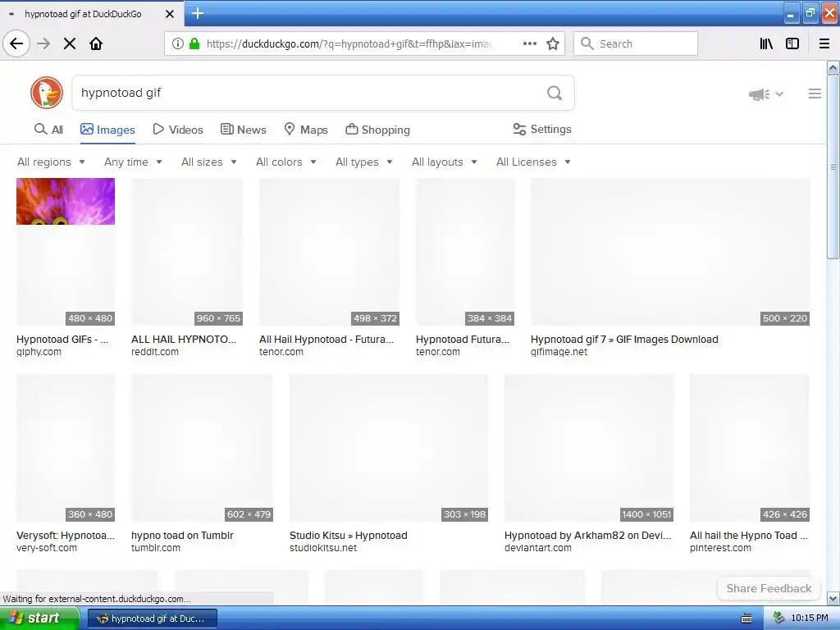Open the search Settings dropdown
Screen dimensions: 840x630
(542, 129)
